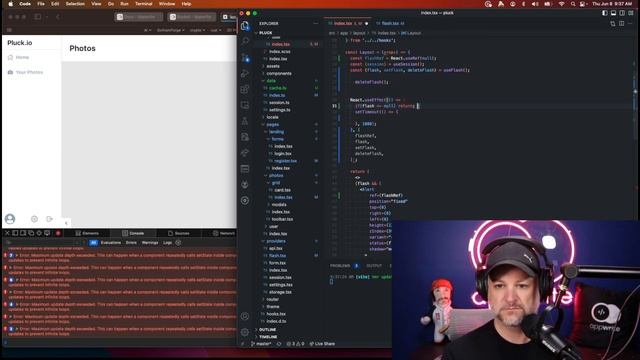Image resolution: width=640 pixels, height=360 pixels.
Task: Open the Explorer view in VS Code activity bar
Action: (x=245, y=26)
